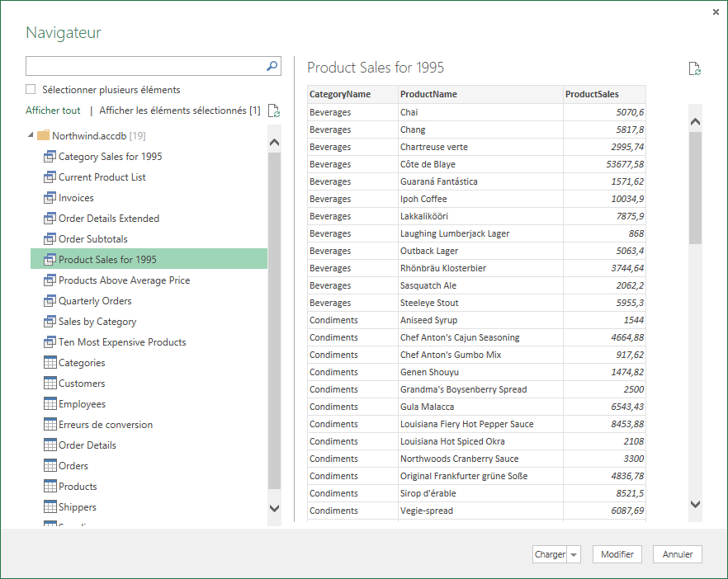
Task: Click the Employees table icon
Action: pyautogui.click(x=50, y=404)
